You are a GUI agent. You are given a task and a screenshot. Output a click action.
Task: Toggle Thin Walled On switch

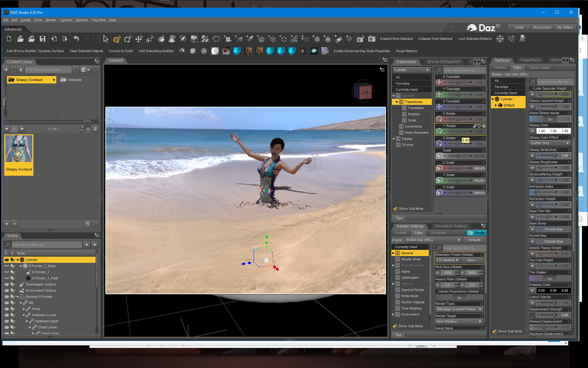click(x=550, y=278)
